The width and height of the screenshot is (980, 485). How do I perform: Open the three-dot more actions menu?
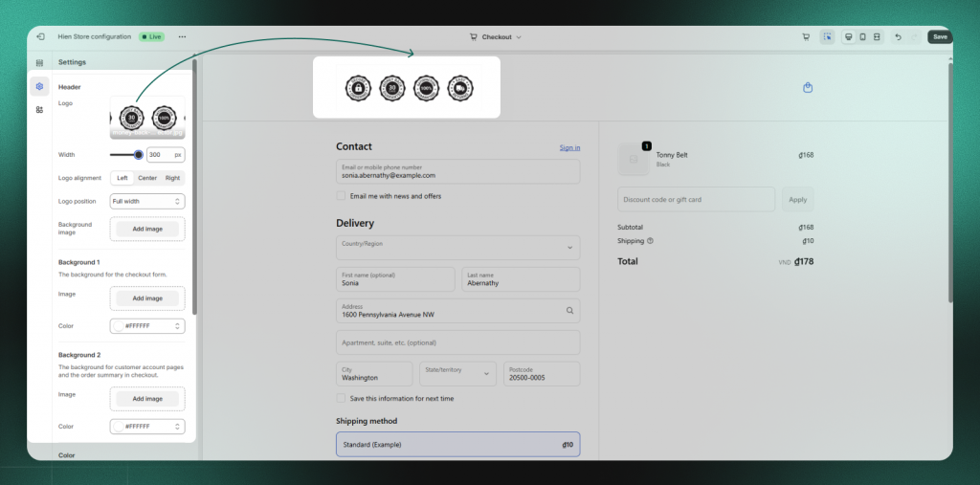(x=182, y=36)
